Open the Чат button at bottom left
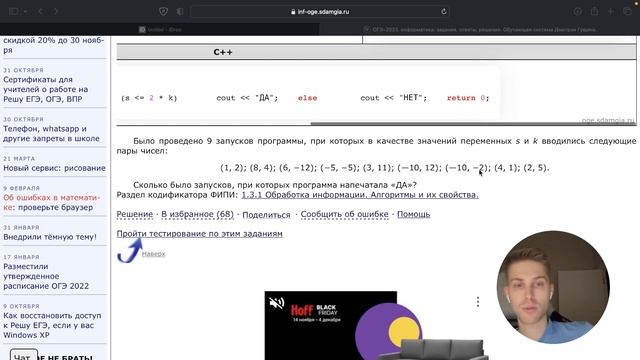This screenshot has width=640, height=360. tap(24, 355)
